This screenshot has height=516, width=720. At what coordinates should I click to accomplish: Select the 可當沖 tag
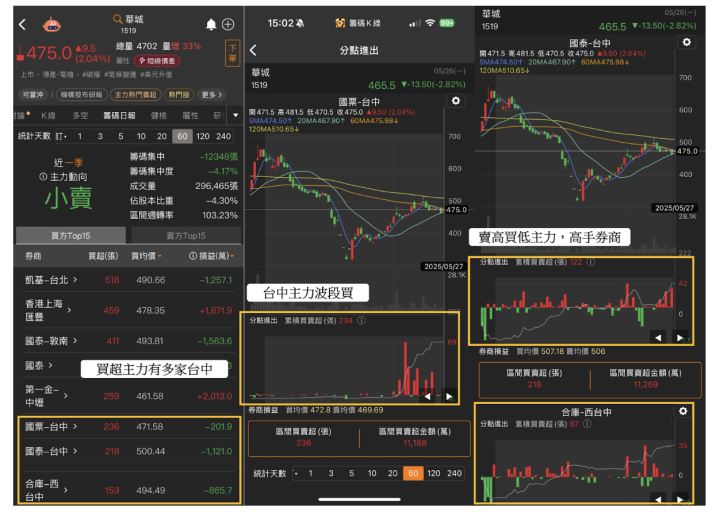coord(33,95)
